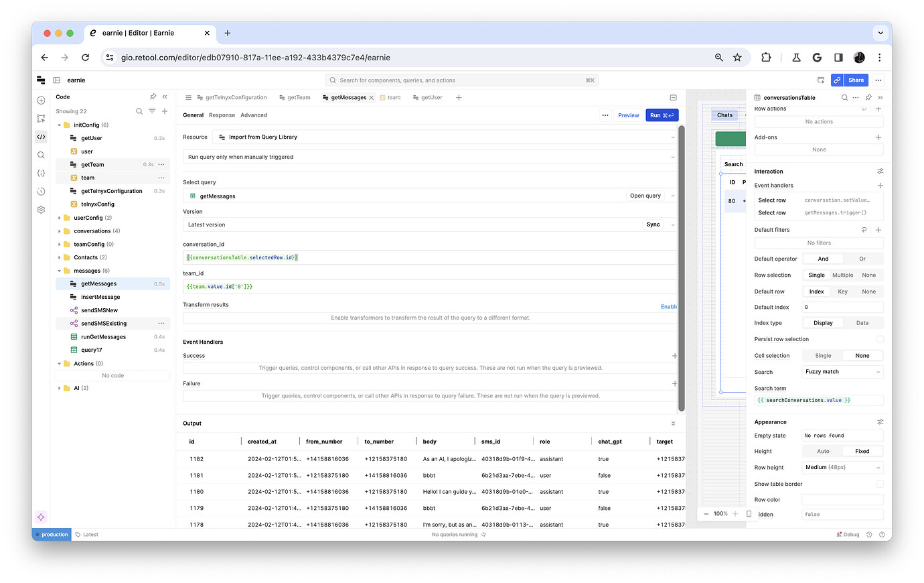Enable the Show table border checkbox
Image resolution: width=924 pixels, height=583 pixels.
point(880,484)
